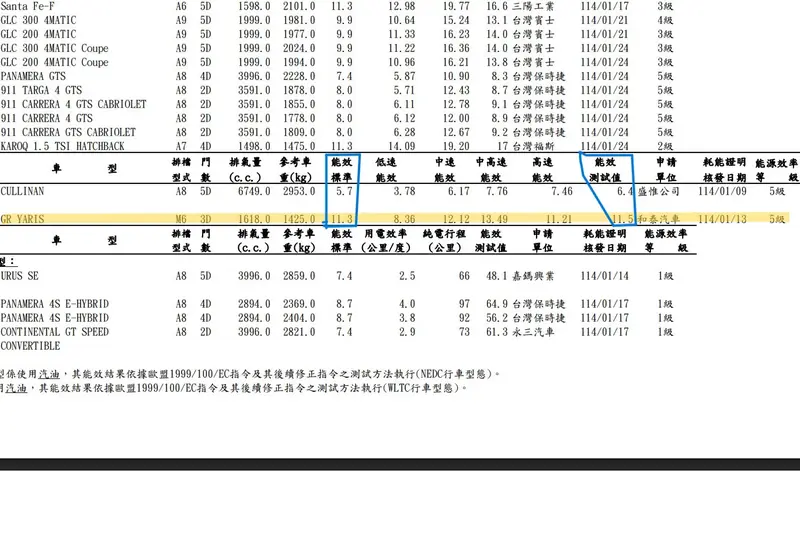Click the '純電行程 (公里)' column header
This screenshot has height=533, width=800.
tap(444, 241)
